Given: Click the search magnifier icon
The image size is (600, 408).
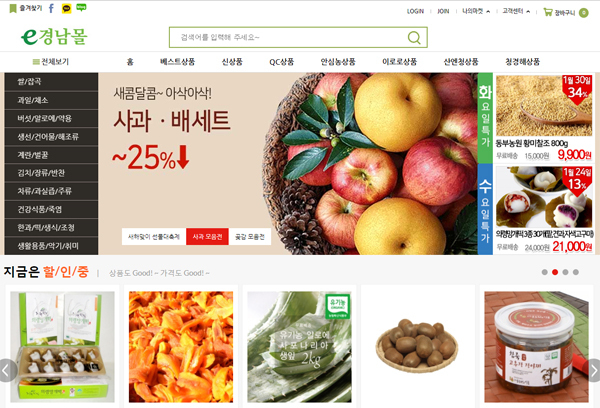Looking at the screenshot, I should coord(414,38).
